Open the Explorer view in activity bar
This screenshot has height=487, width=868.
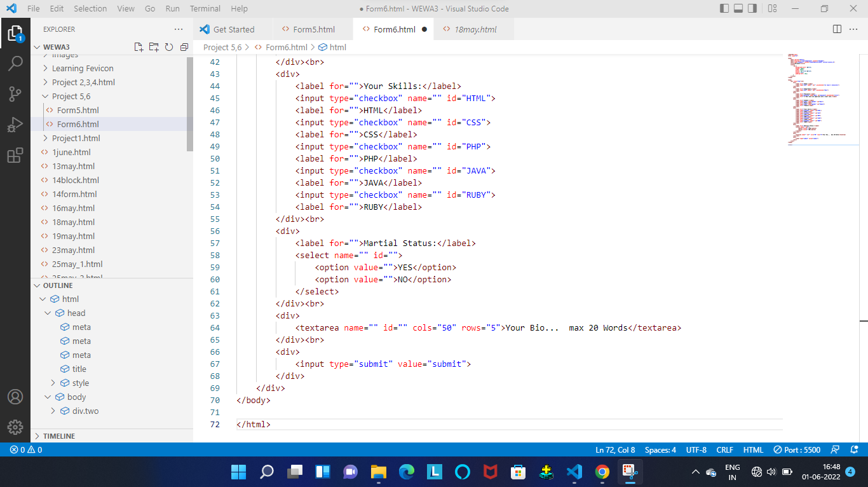point(15,33)
